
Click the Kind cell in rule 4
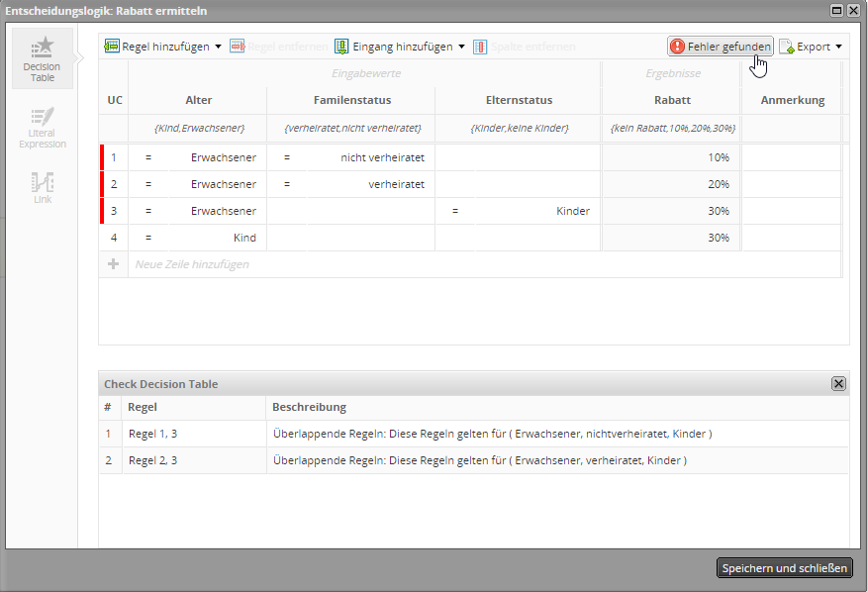(218, 238)
